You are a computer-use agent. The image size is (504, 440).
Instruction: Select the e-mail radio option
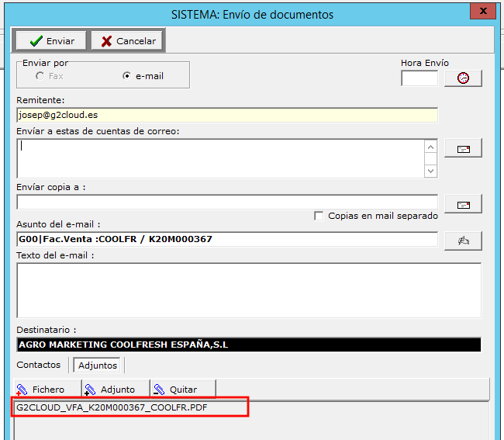click(127, 76)
